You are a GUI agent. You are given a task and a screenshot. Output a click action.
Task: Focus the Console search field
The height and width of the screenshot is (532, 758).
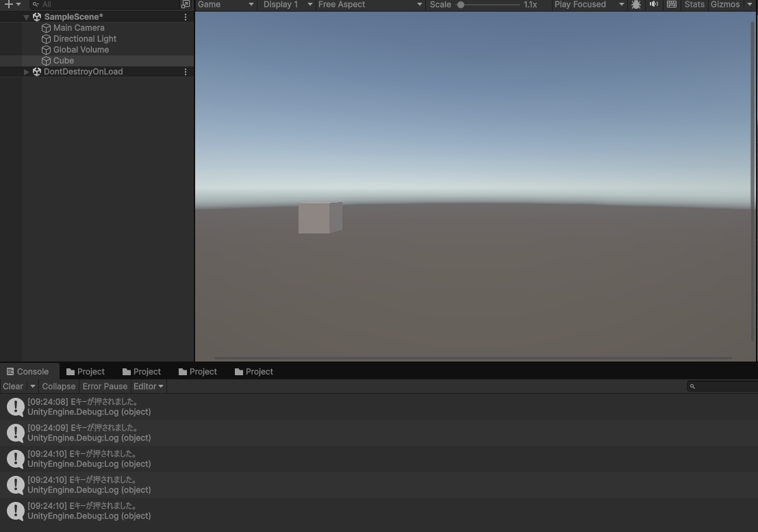click(722, 387)
